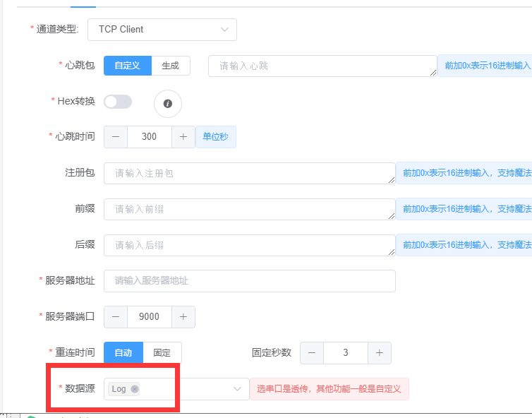Remove the Log tag from 数据源

tap(135, 389)
